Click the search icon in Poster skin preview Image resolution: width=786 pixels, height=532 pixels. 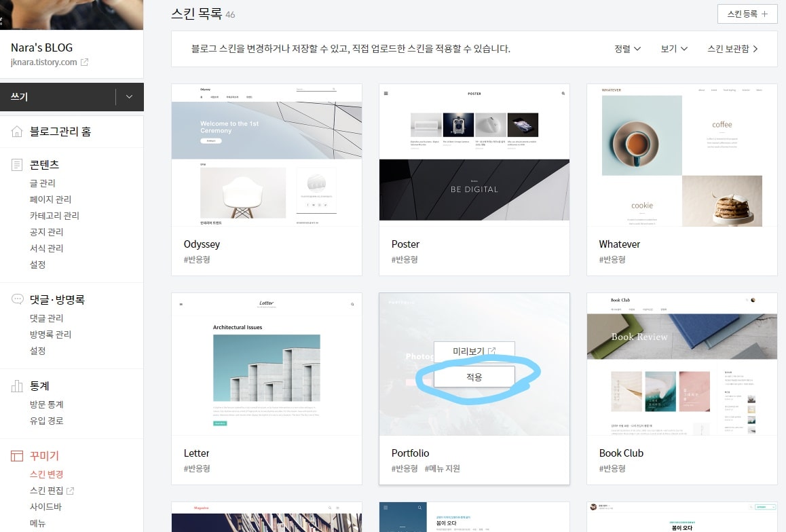point(563,93)
